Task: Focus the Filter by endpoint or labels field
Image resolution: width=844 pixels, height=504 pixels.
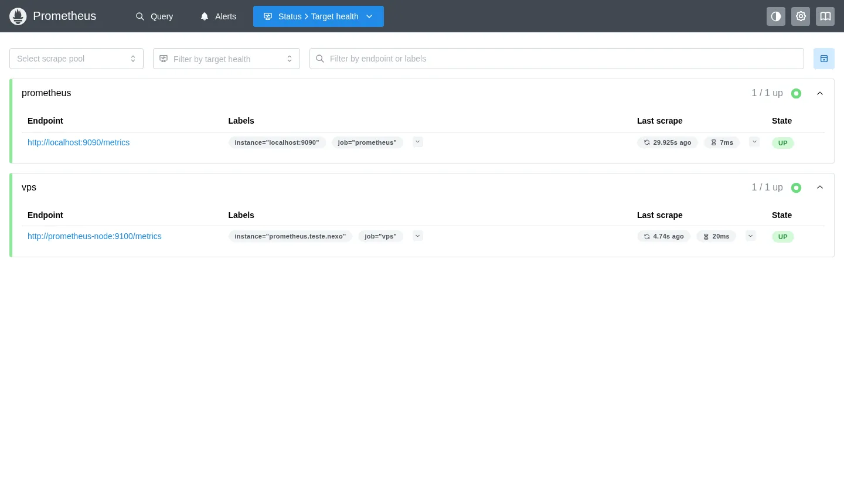Action: point(557,59)
